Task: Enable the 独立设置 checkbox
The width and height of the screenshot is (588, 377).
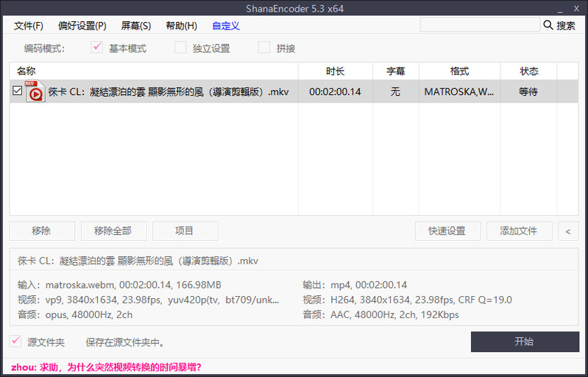Action: (x=180, y=49)
